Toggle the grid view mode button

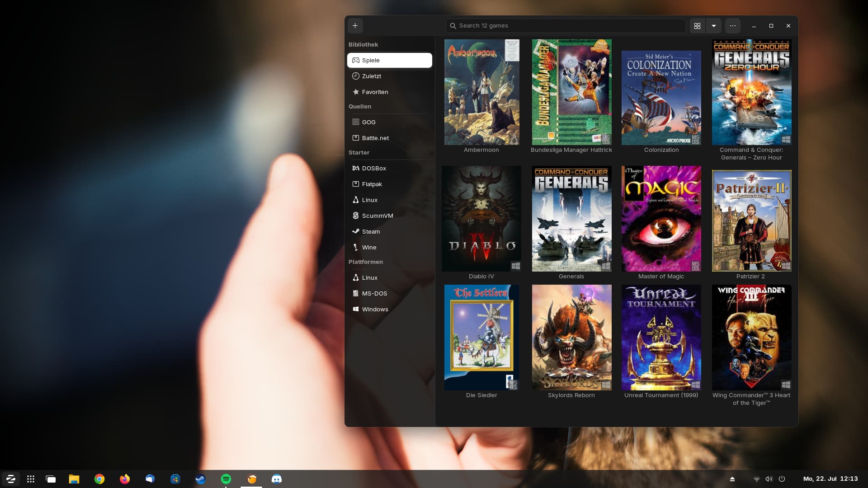[x=697, y=26]
